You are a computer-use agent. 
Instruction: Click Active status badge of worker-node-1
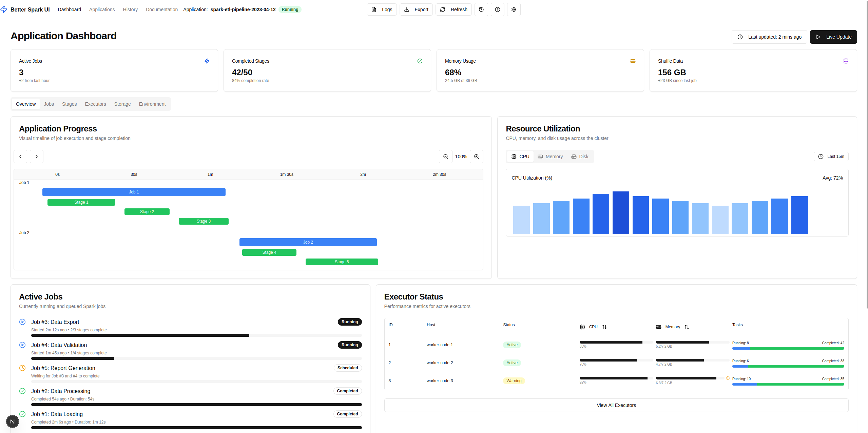(x=512, y=345)
